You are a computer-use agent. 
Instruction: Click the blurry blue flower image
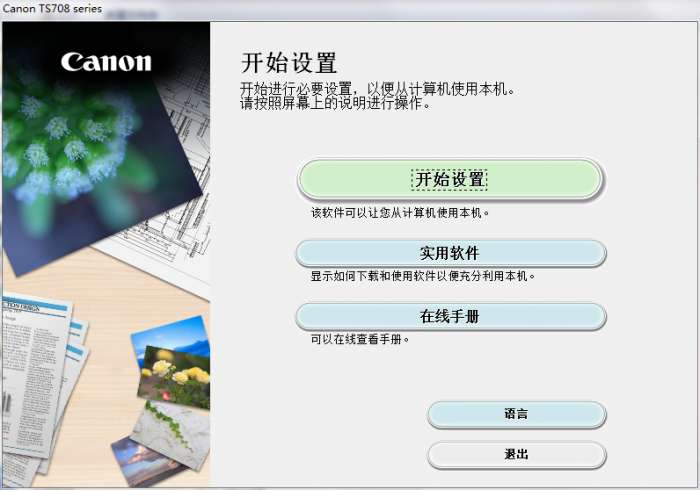[x=78, y=152]
